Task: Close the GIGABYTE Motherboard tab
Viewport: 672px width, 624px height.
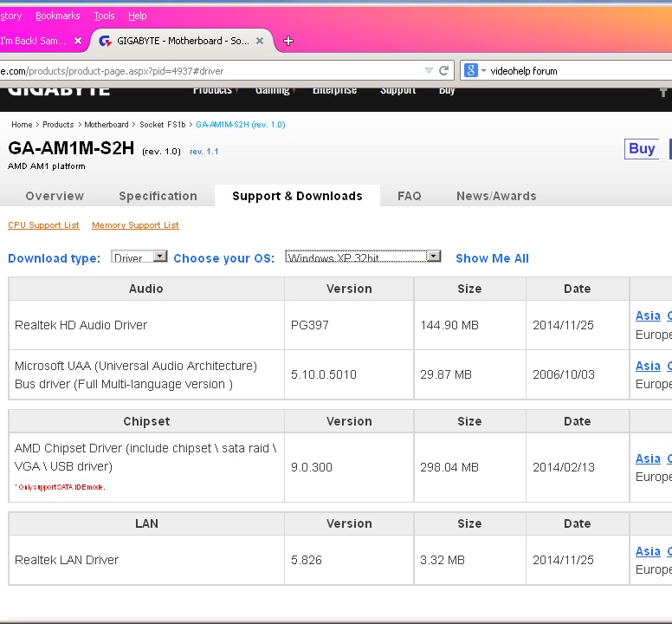Action: [260, 41]
